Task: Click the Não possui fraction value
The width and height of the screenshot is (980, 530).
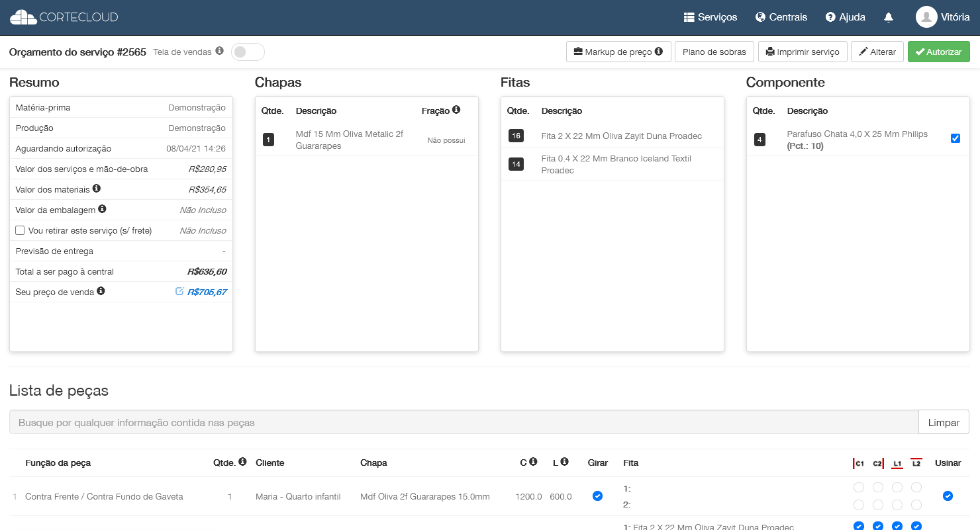Action: click(x=446, y=140)
